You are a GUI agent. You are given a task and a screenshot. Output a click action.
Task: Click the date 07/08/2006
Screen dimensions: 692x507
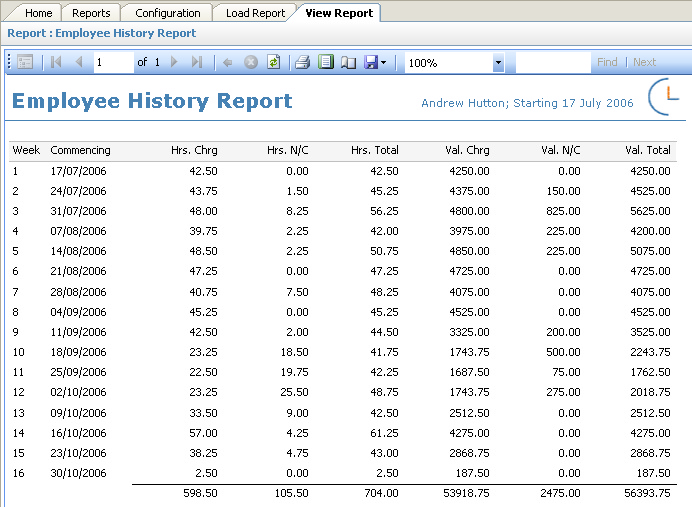click(x=78, y=231)
